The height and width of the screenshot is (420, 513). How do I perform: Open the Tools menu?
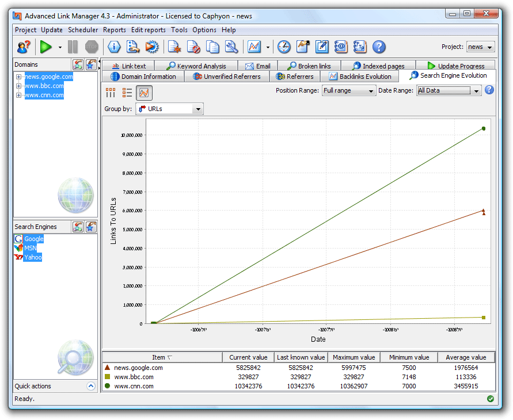(178, 30)
